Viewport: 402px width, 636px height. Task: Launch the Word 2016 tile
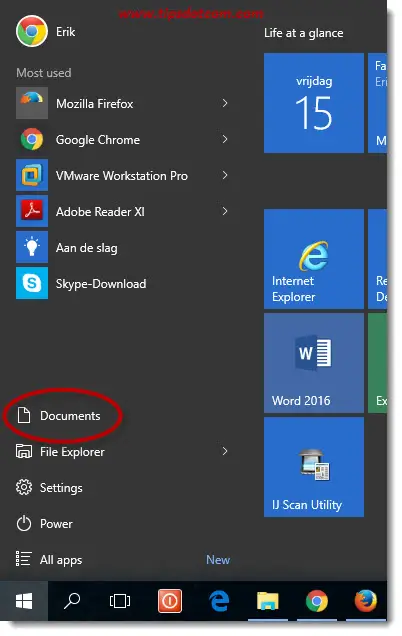pos(314,363)
